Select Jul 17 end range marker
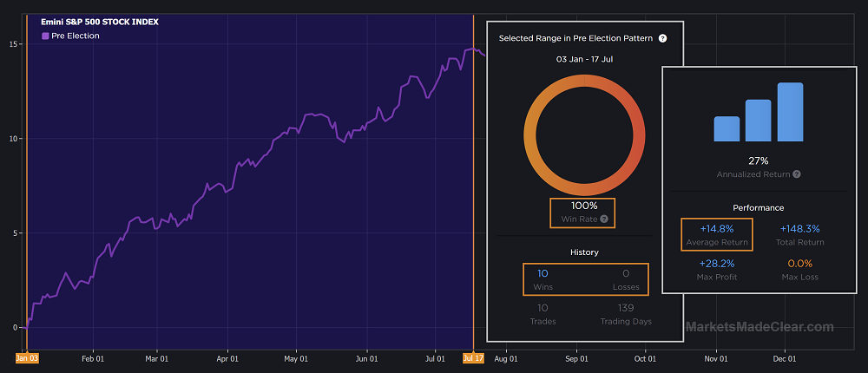Viewport: 868px width, 373px height. pos(473,358)
